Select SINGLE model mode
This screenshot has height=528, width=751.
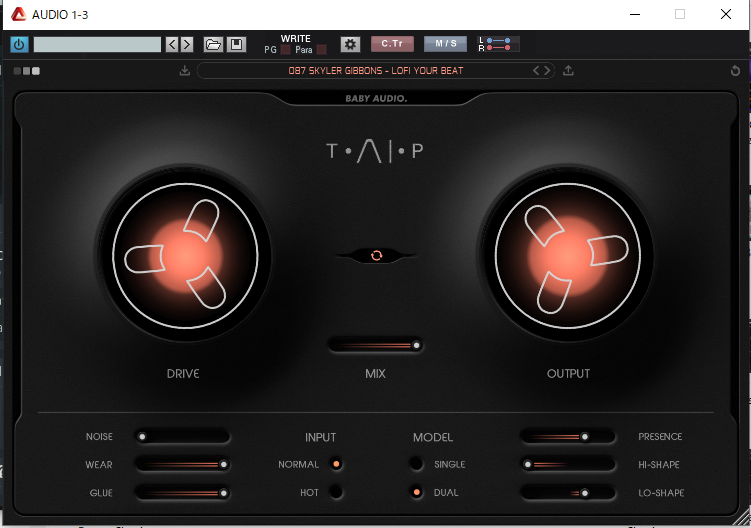point(417,464)
